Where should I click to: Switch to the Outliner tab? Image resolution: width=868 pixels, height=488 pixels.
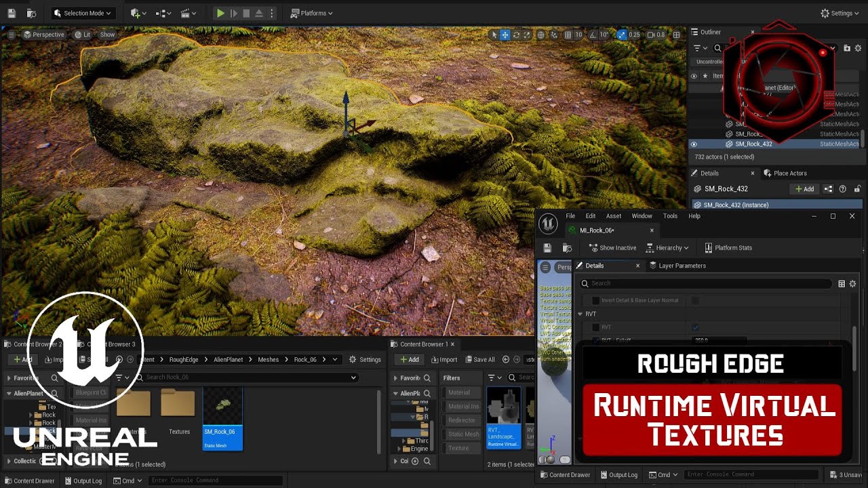pos(711,32)
